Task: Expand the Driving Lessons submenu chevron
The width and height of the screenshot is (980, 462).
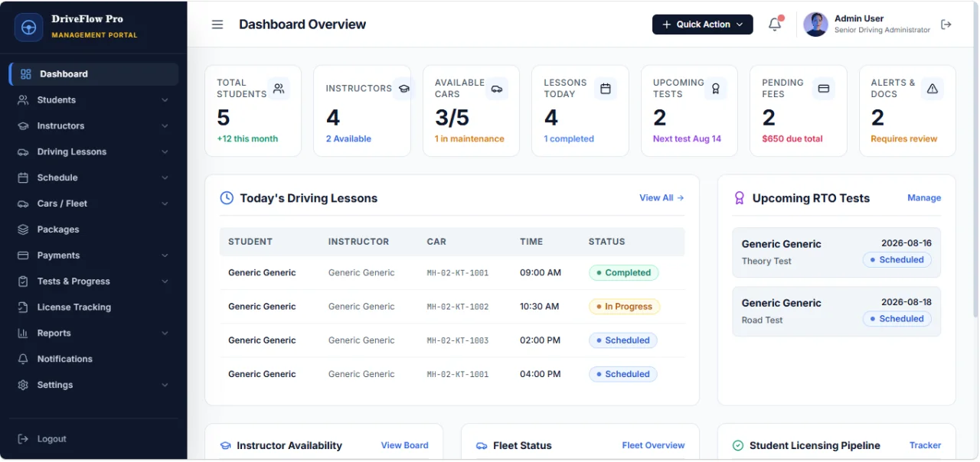Action: 165,152
